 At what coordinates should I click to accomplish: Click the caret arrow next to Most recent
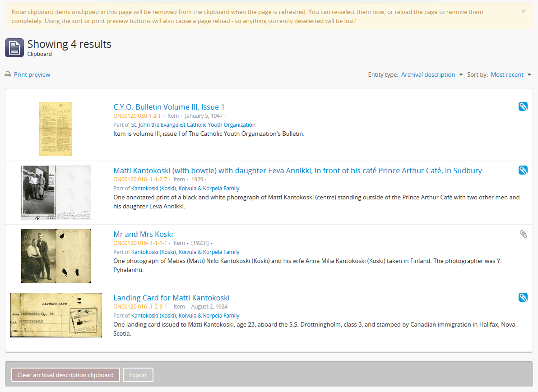coord(529,75)
